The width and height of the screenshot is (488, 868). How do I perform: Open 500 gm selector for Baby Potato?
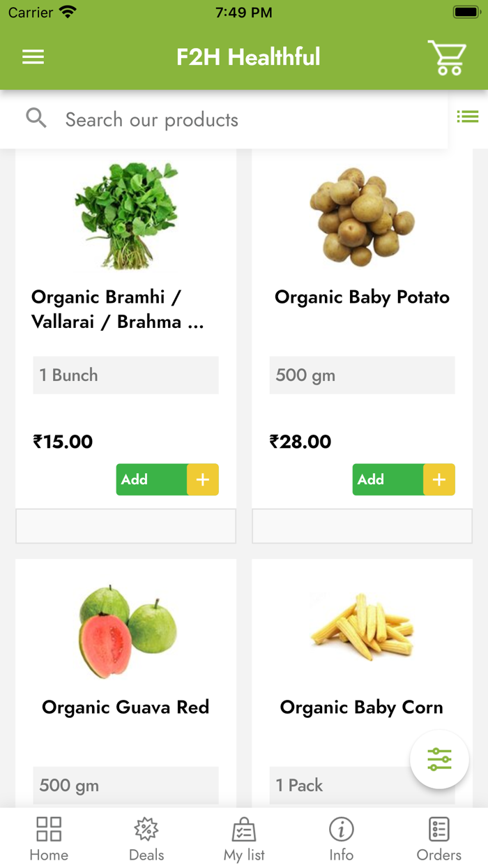(362, 375)
